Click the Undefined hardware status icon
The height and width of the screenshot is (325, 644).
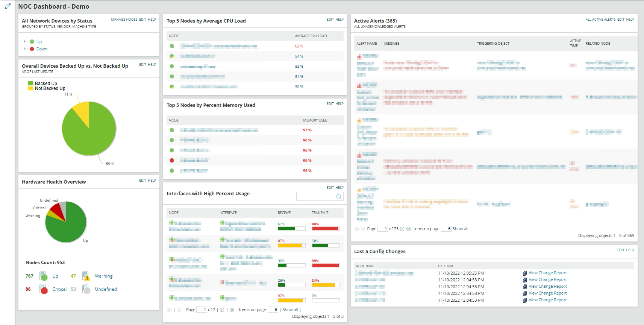[x=86, y=289]
